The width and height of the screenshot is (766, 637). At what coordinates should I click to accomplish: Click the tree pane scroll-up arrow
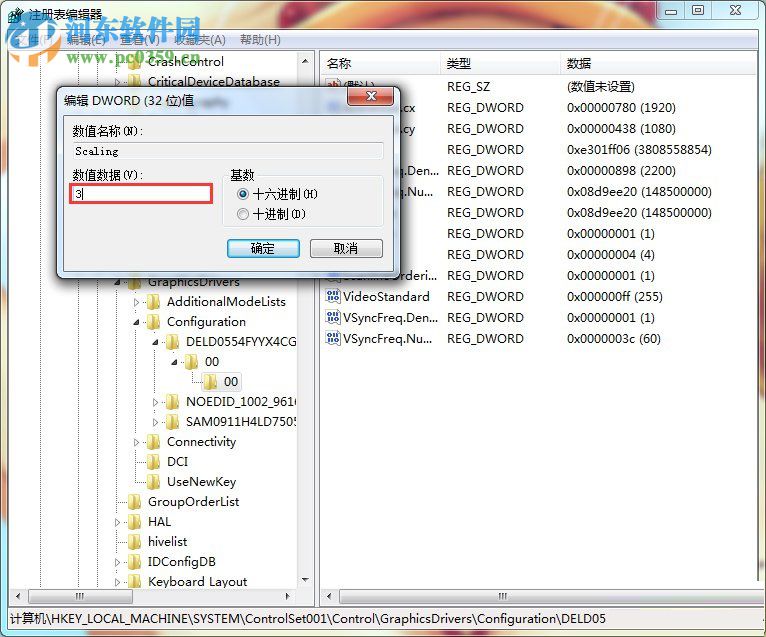305,62
